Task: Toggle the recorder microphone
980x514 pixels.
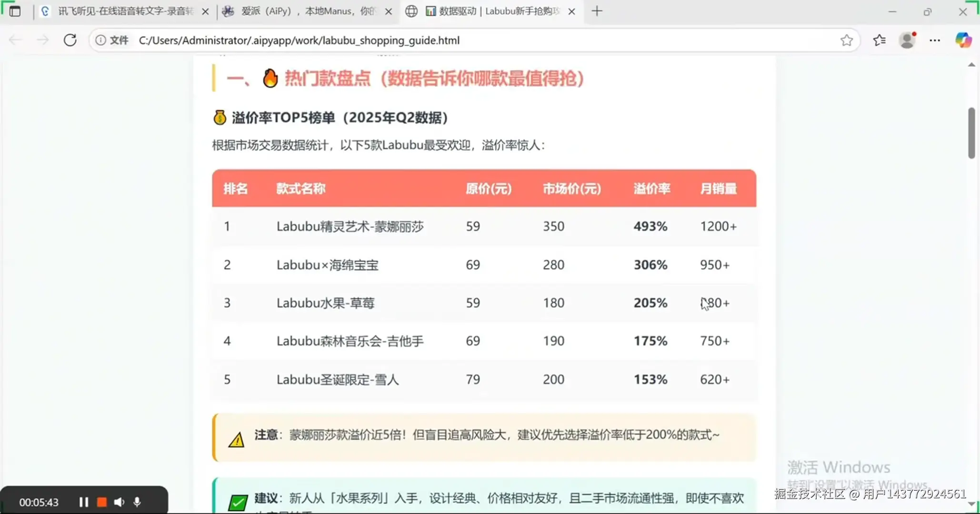Action: click(x=137, y=502)
